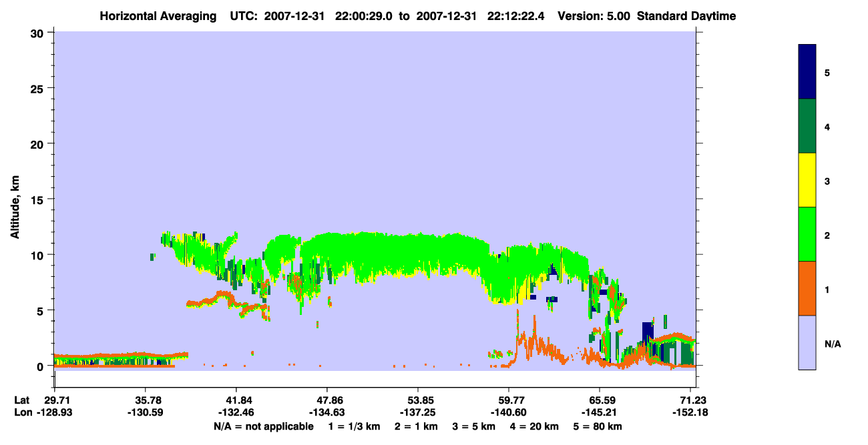
Task: Click the color bar label N/A
Action: click(x=833, y=344)
